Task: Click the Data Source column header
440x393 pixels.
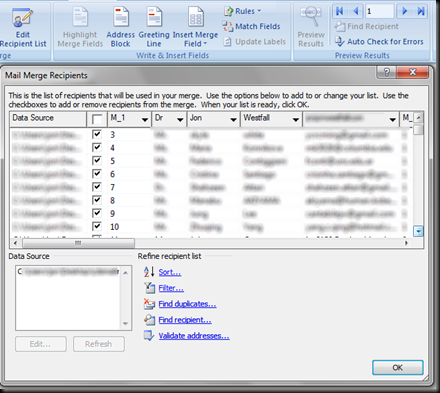Action: tap(48, 119)
